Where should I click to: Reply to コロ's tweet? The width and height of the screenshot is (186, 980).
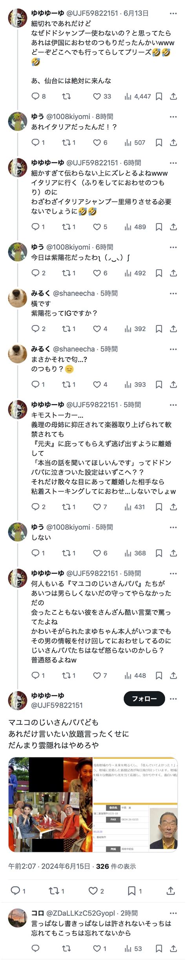coord(35,949)
